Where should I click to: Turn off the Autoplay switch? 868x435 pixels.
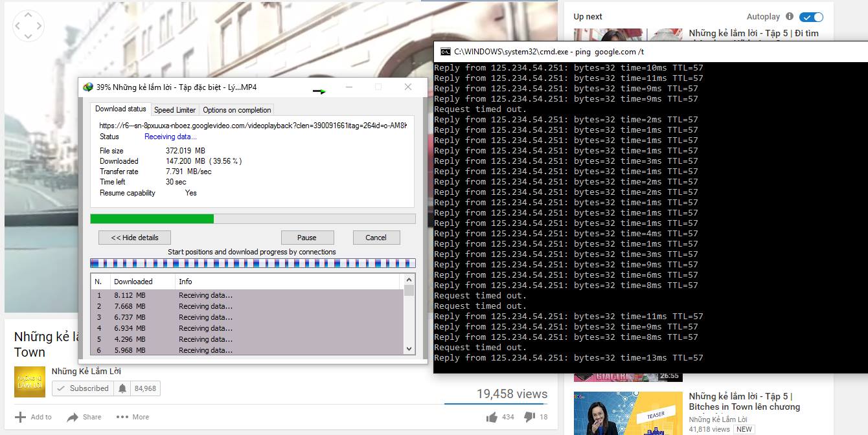tap(811, 17)
